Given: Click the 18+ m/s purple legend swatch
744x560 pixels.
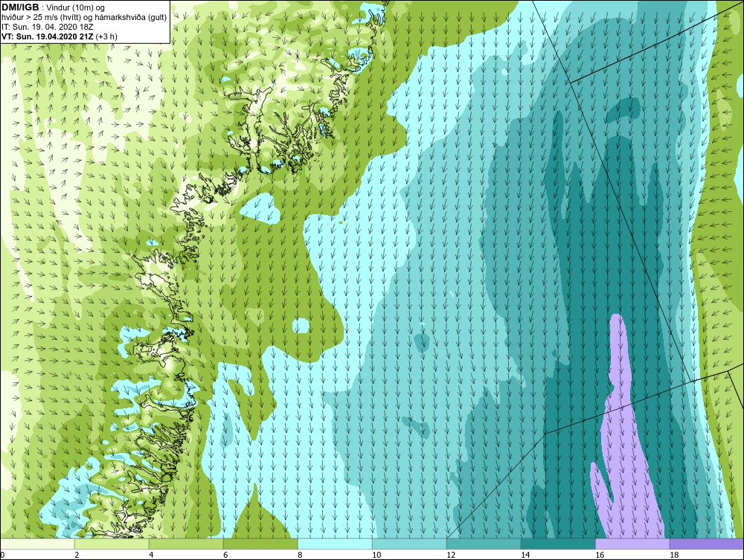Looking at the screenshot, I should (707, 544).
